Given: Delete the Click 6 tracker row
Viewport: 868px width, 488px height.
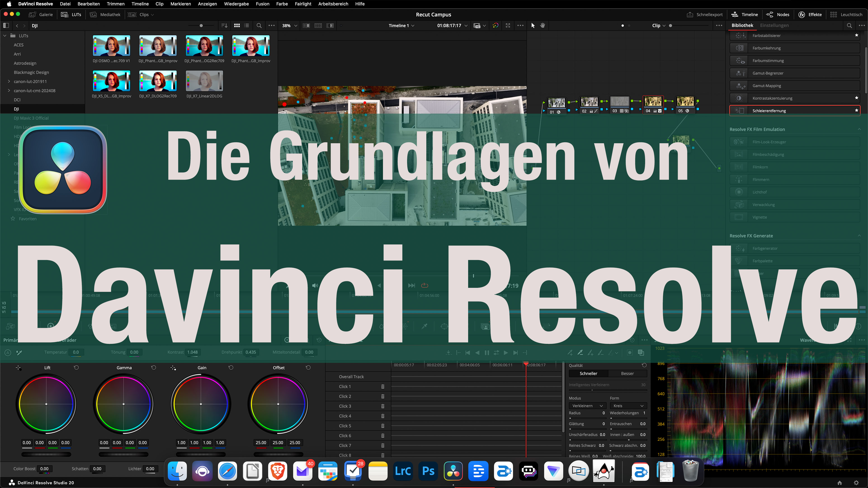Looking at the screenshot, I should point(382,435).
